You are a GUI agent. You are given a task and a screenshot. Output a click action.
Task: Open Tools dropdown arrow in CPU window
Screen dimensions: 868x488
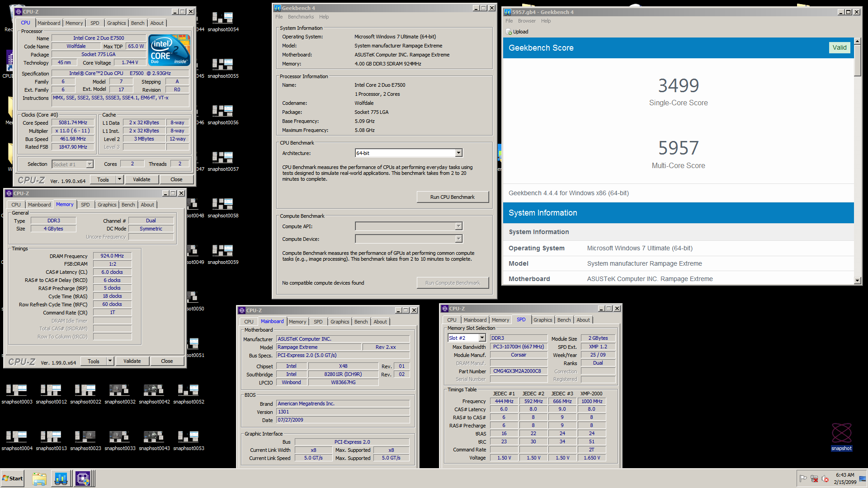coord(119,179)
